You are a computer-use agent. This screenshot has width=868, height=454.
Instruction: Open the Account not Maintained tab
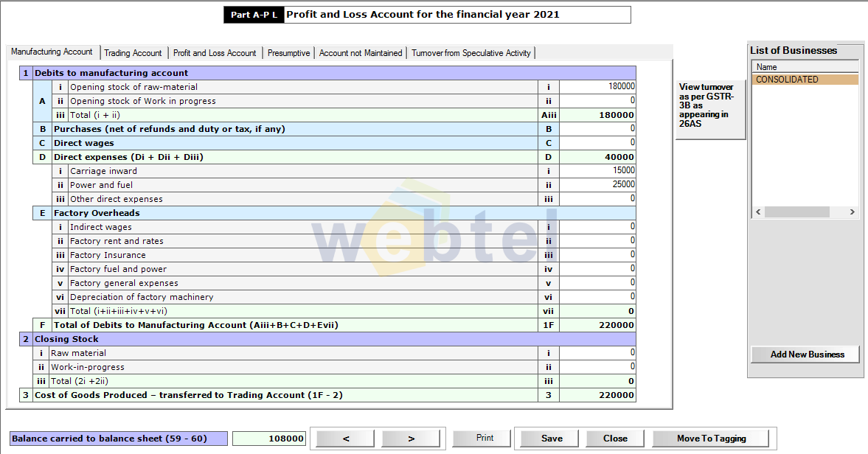[x=361, y=53]
